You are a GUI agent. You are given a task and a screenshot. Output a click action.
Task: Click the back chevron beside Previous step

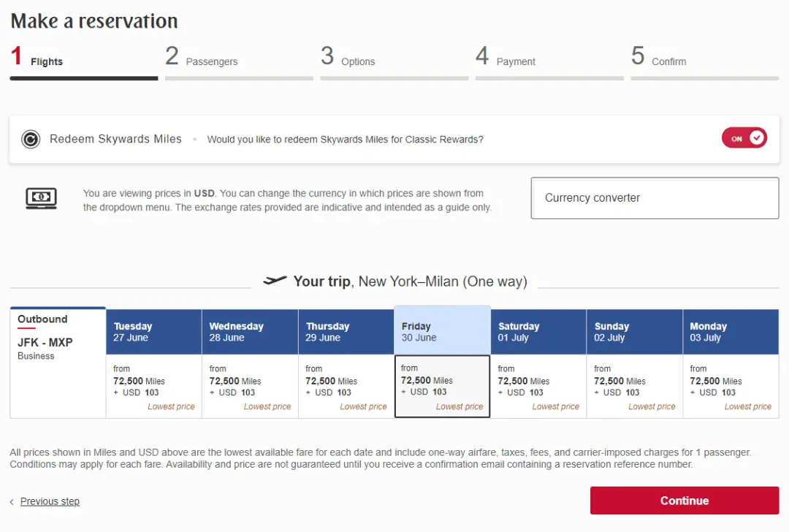[x=12, y=502]
